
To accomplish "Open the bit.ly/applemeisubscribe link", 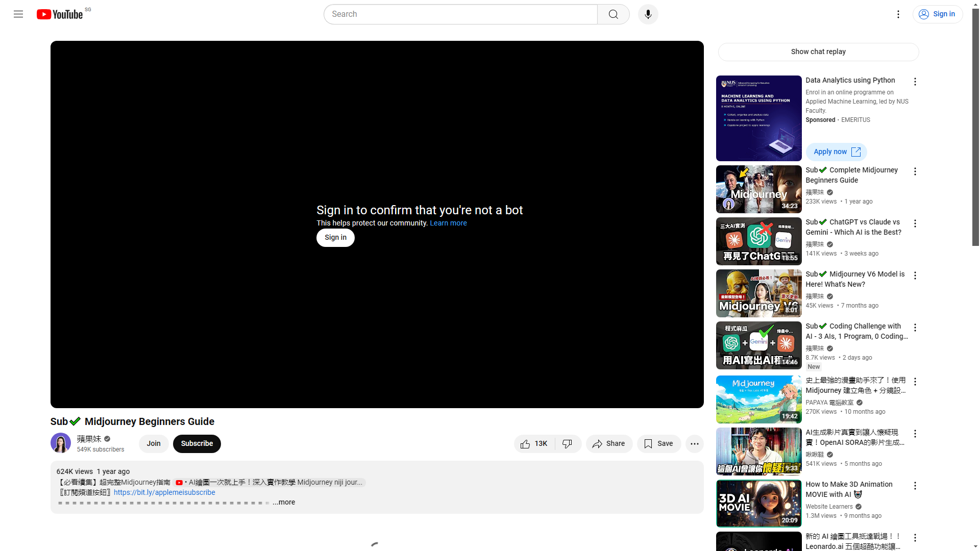I will [x=164, y=493].
